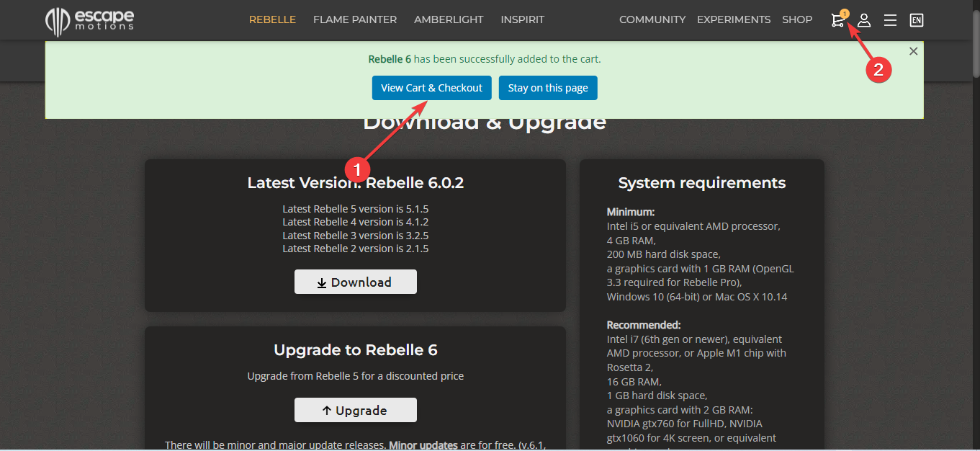The image size is (980, 451).
Task: Download the latest Rebelle 6.0.2
Action: click(x=356, y=282)
